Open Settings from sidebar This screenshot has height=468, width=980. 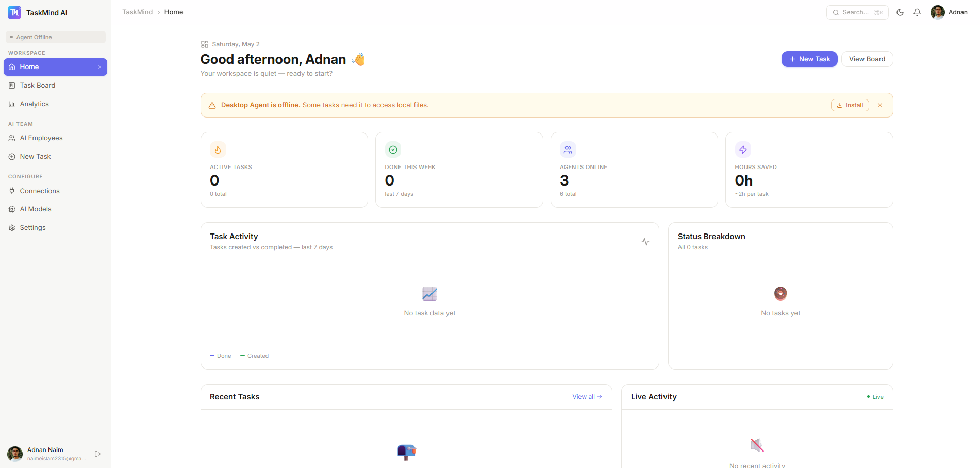pyautogui.click(x=55, y=228)
